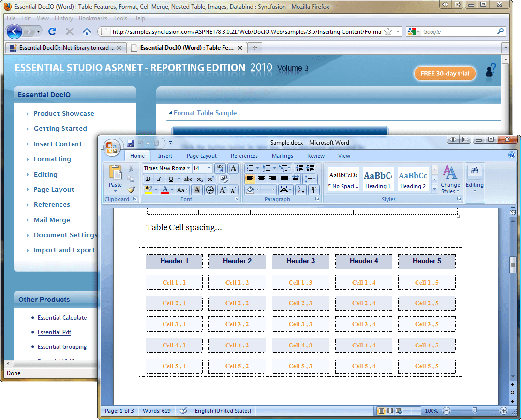
Task: Save document via Quick Access save icon
Action: tap(130, 143)
